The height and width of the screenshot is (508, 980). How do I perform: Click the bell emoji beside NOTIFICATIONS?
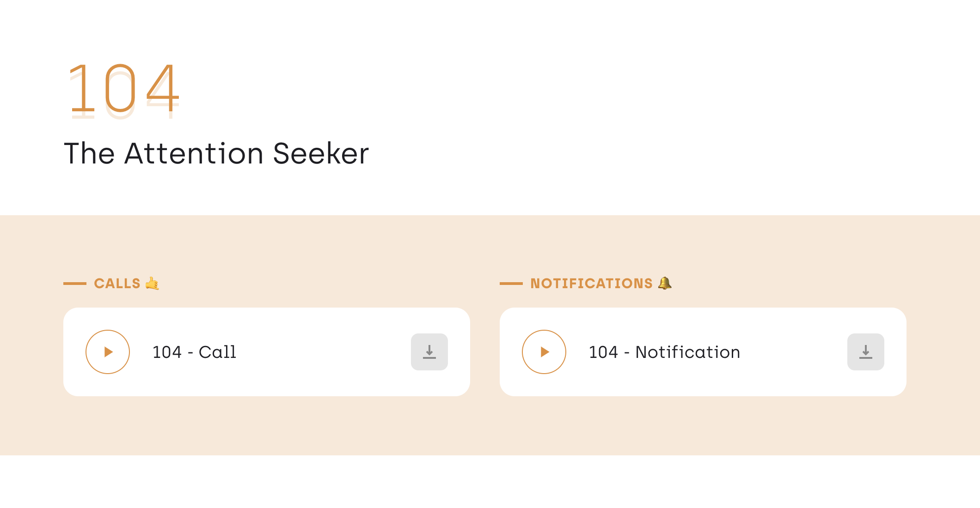[x=665, y=283]
